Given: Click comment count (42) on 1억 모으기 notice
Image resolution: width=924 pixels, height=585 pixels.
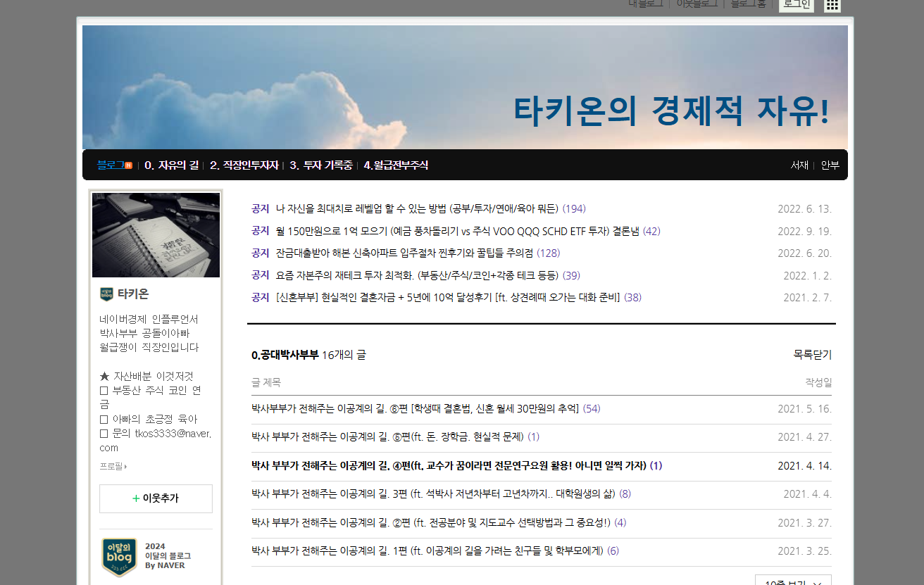Looking at the screenshot, I should (651, 231).
